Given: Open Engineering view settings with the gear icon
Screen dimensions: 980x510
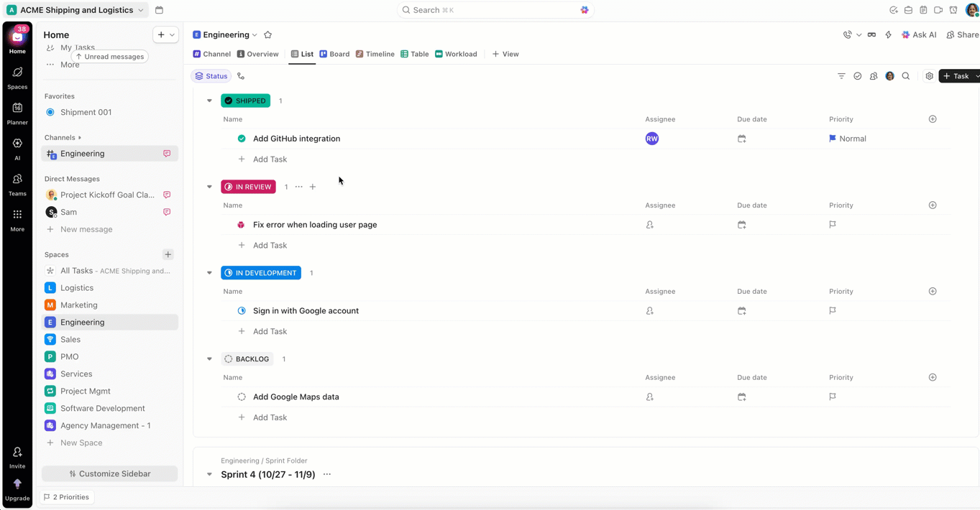Looking at the screenshot, I should point(929,76).
